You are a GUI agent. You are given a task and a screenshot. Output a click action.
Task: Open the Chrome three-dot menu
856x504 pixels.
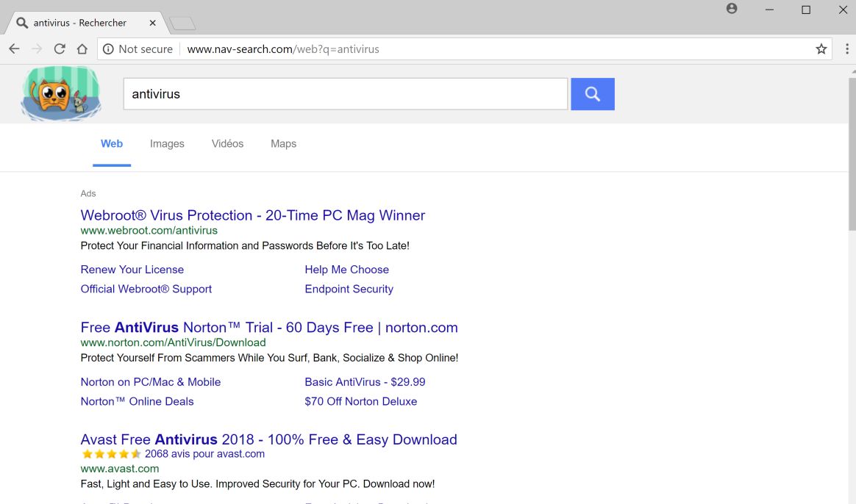846,49
